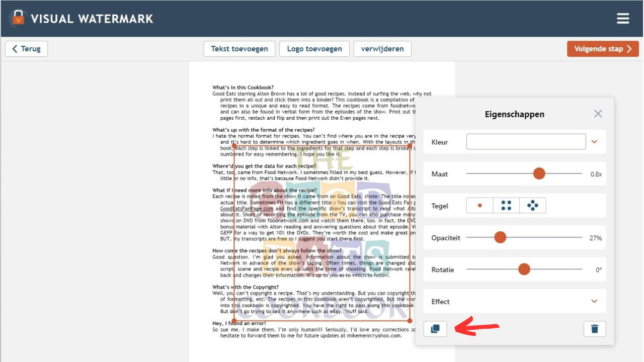
Task: Select single-dot Tegel option
Action: point(480,206)
